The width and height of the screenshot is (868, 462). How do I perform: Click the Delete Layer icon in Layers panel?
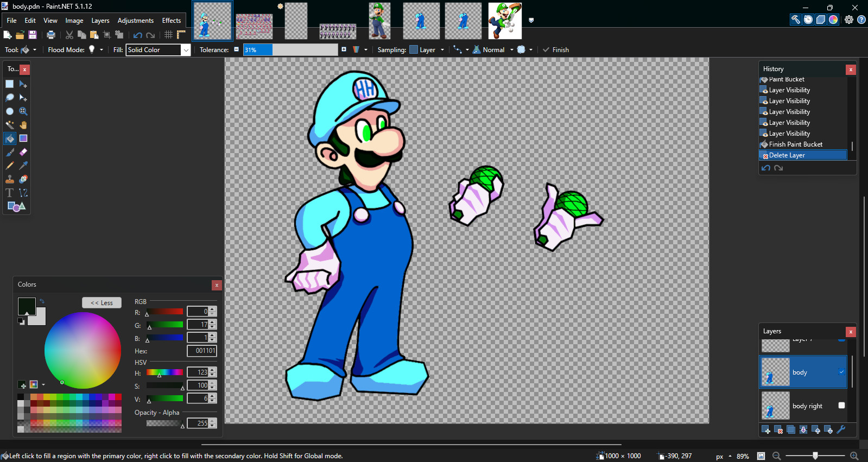(x=778, y=430)
